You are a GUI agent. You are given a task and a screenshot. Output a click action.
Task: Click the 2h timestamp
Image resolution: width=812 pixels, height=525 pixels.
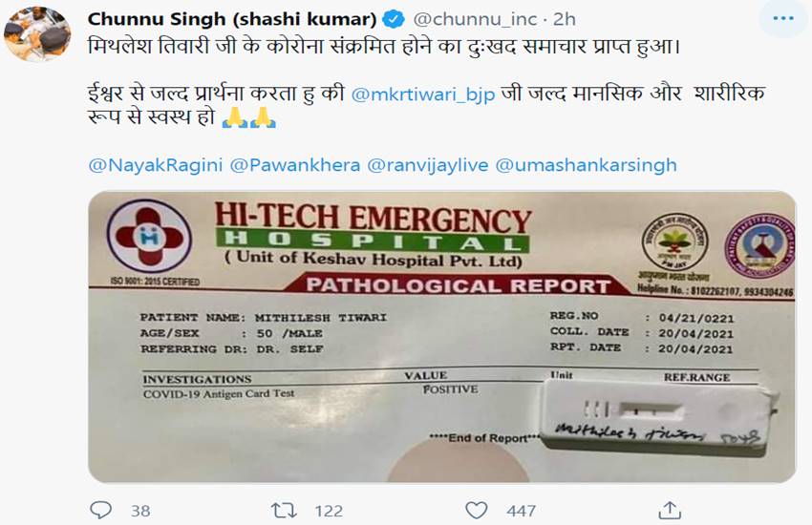click(x=564, y=19)
